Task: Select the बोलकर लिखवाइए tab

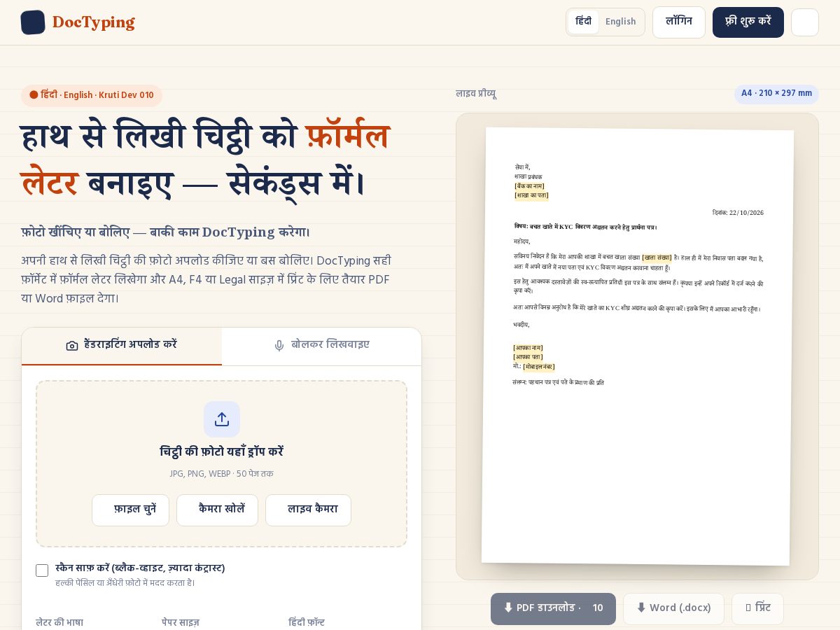Action: point(321,346)
